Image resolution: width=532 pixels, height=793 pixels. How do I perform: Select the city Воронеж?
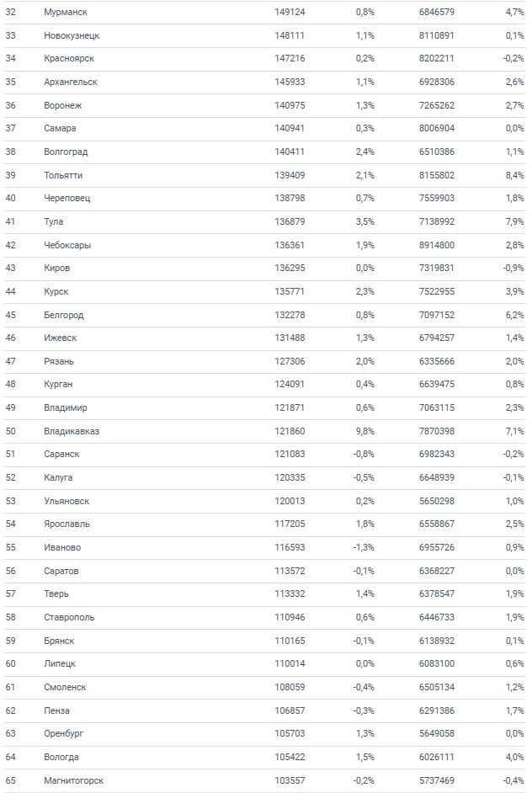tap(63, 106)
